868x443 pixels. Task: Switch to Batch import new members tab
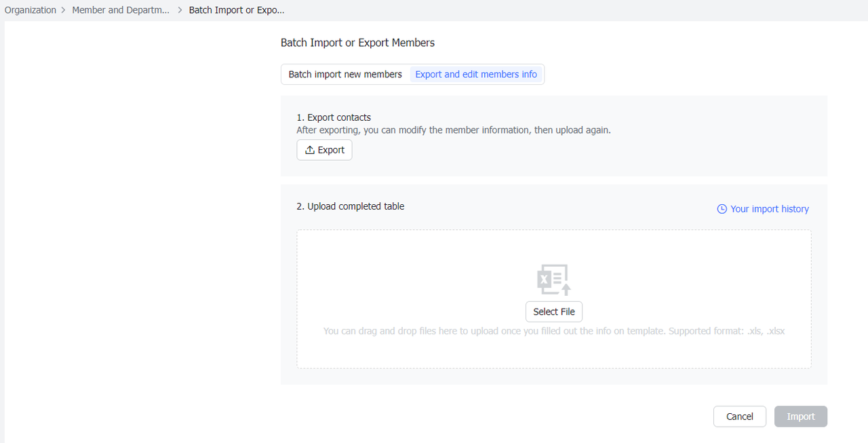(x=345, y=75)
